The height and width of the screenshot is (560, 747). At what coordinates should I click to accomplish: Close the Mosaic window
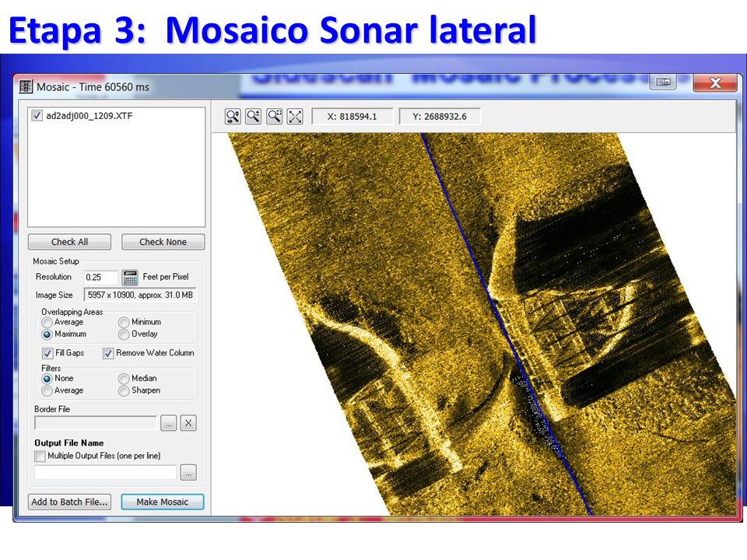(715, 82)
